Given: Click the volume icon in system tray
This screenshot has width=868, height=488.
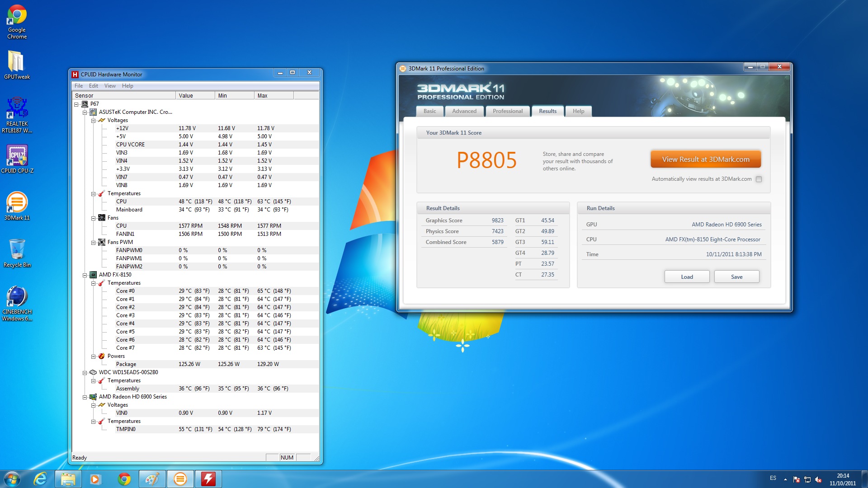Looking at the screenshot, I should coord(818,479).
